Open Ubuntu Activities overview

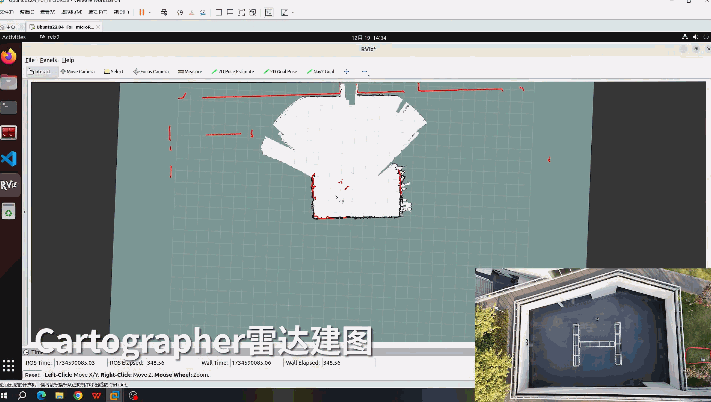coord(14,37)
